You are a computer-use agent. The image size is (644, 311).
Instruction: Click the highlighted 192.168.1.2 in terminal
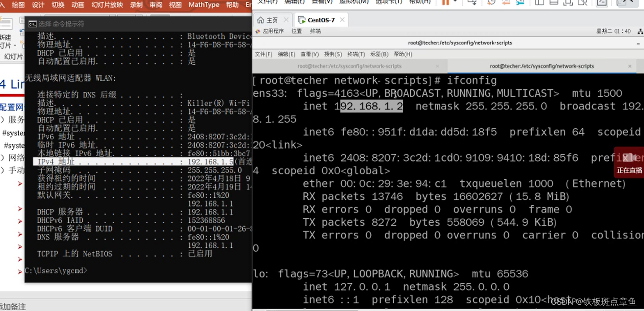372,106
